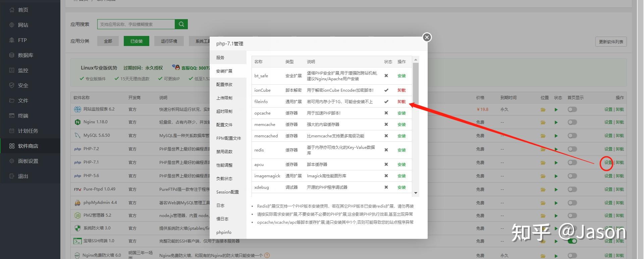Install the bt_safe extension
This screenshot has width=644, height=259.
point(401,76)
